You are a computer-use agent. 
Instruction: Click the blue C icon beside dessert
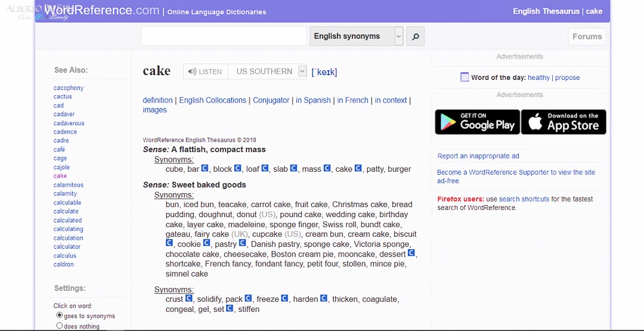[411, 253]
